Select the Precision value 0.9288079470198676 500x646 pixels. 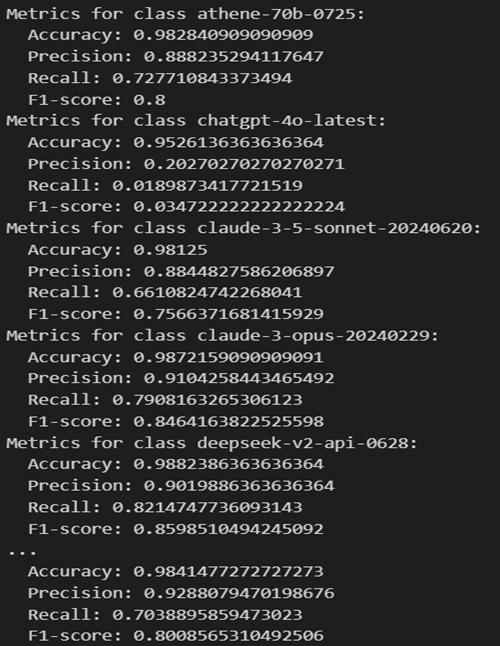[x=239, y=593]
